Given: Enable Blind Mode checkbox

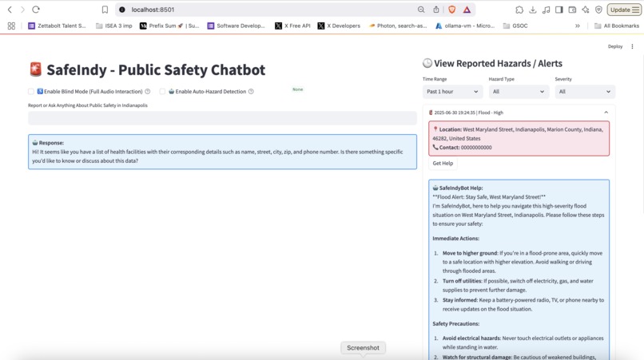Looking at the screenshot, I should (x=31, y=92).
